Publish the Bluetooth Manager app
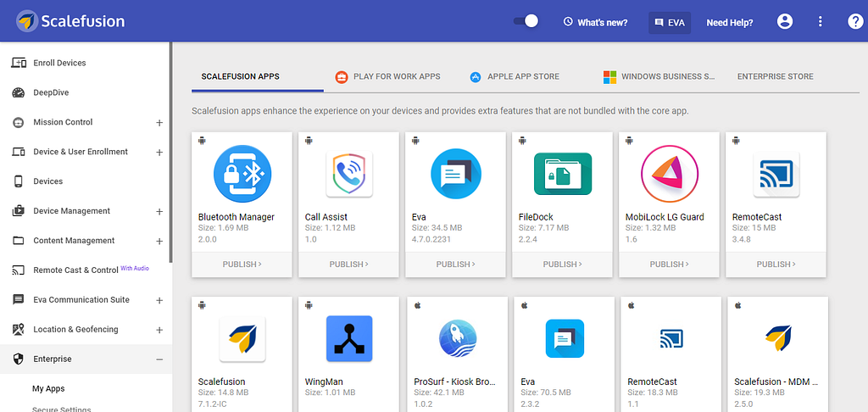This screenshot has width=868, height=412. [242, 264]
